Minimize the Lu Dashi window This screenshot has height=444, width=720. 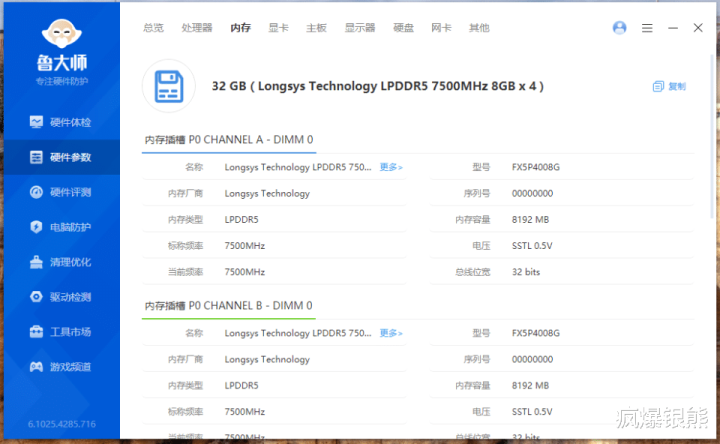pyautogui.click(x=673, y=28)
